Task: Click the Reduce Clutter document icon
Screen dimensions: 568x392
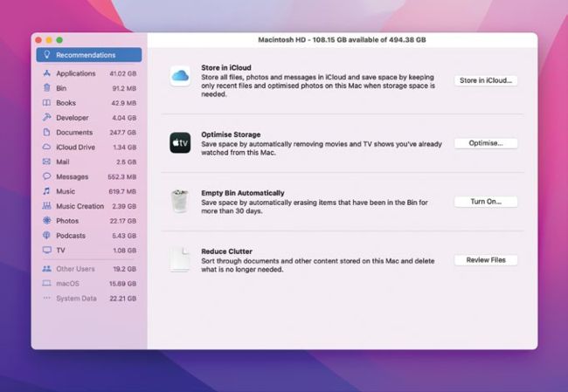Action: [x=180, y=259]
